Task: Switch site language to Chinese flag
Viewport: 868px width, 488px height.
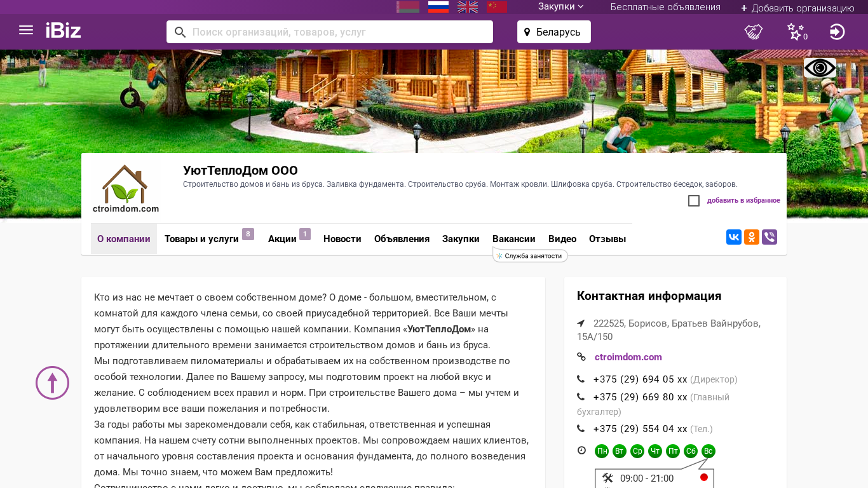Action: (x=497, y=7)
